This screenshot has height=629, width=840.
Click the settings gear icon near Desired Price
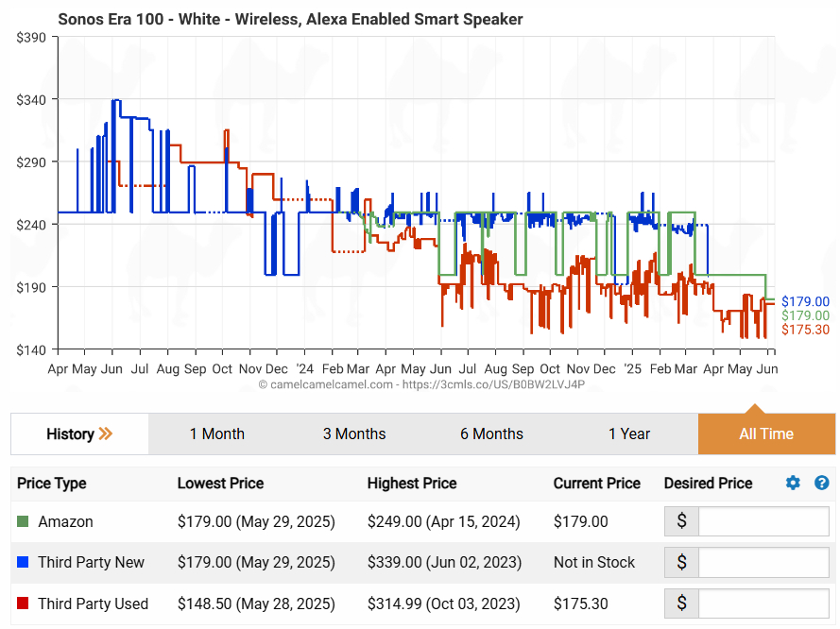tap(793, 484)
